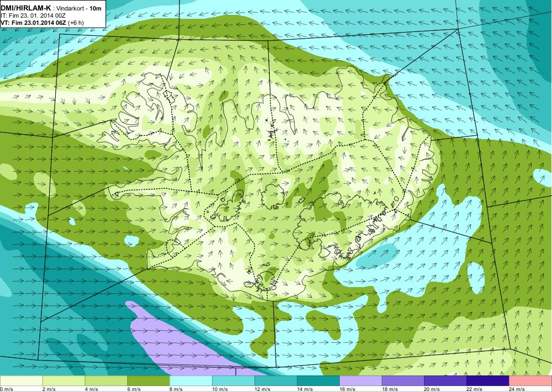This screenshot has height=392, width=552.
Task: Pick the 12–14 m/s teal legend swatch
Action: click(x=275, y=381)
